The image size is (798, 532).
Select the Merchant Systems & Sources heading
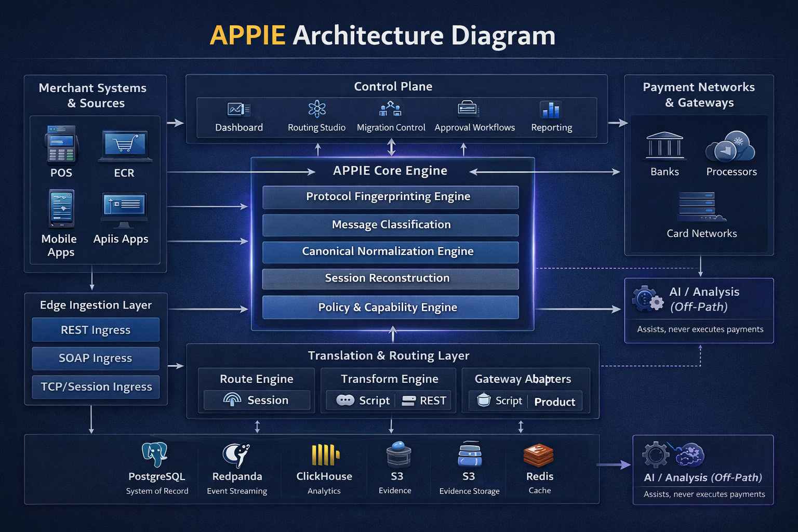click(93, 96)
